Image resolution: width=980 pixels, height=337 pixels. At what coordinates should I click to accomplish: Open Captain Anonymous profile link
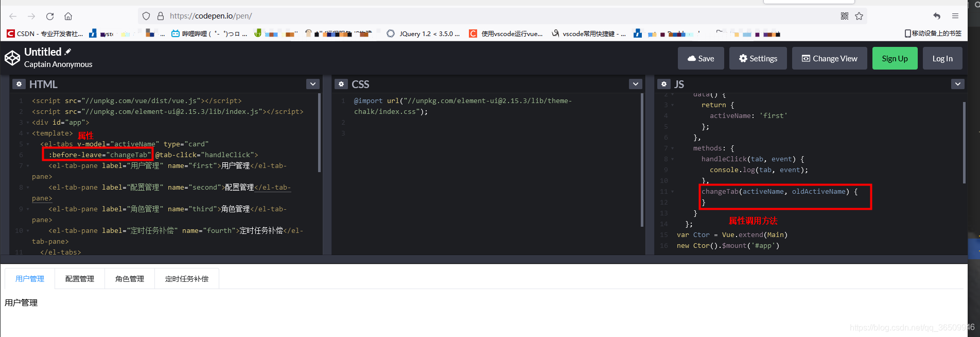coord(58,64)
